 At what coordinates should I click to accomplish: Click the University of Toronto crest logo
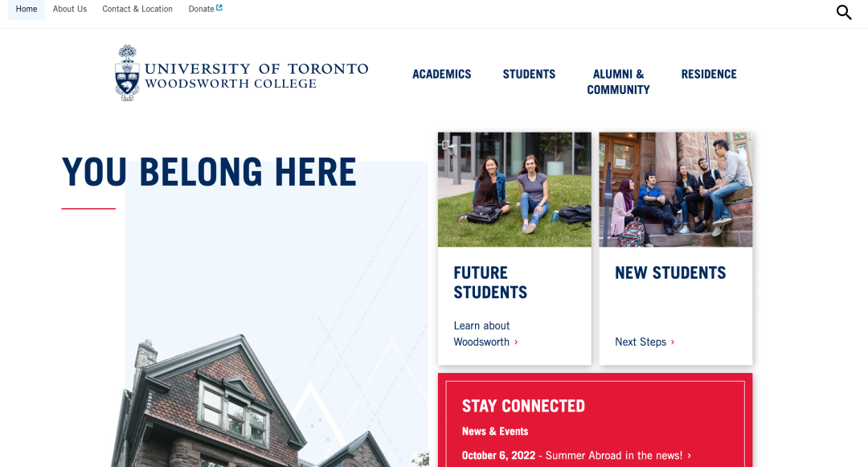click(x=127, y=72)
